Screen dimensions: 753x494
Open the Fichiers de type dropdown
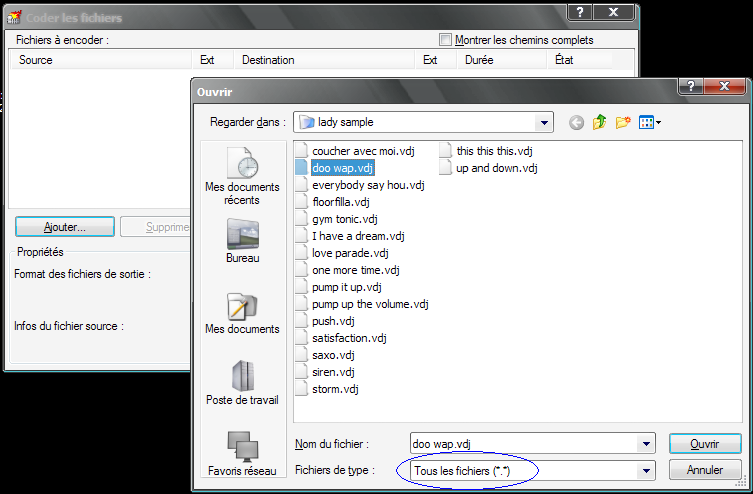point(646,470)
